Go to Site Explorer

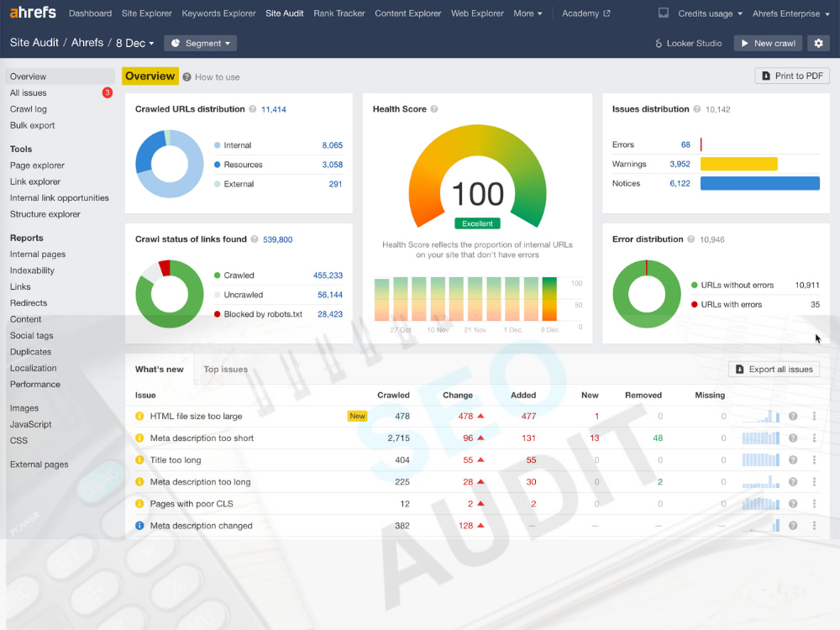coord(147,13)
